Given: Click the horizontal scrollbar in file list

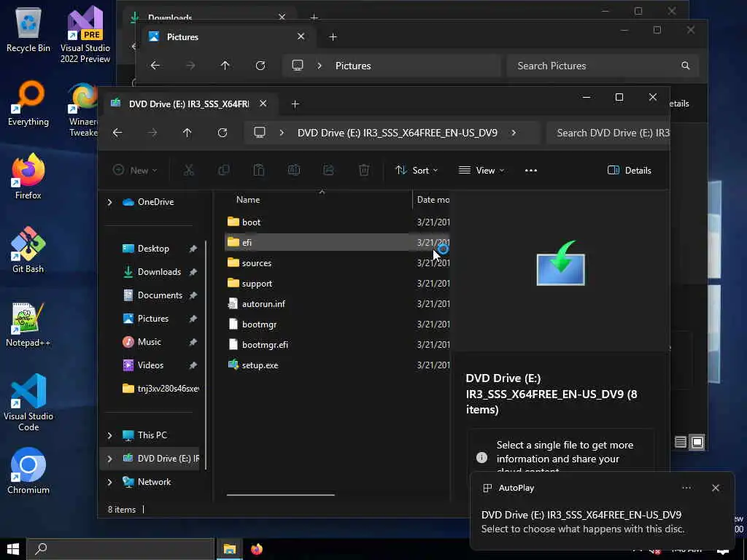Looking at the screenshot, I should click(x=281, y=495).
